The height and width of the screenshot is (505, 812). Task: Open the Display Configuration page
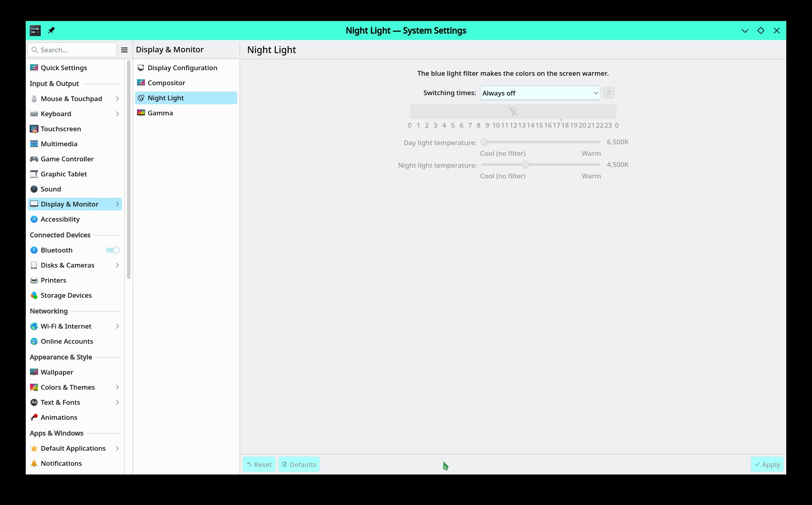pyautogui.click(x=182, y=68)
